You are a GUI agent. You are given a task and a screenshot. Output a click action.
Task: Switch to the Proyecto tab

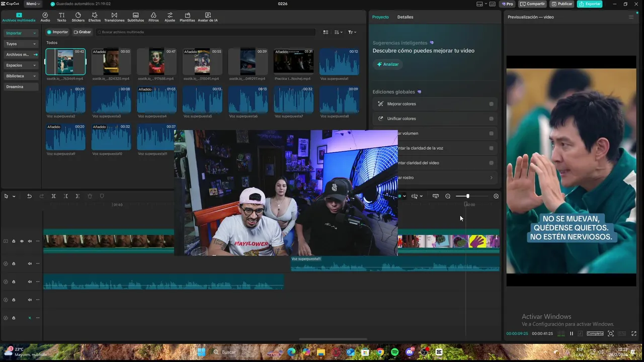coord(380,17)
